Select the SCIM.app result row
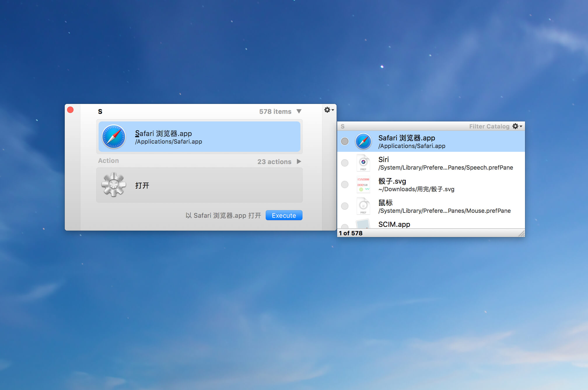The width and height of the screenshot is (588, 390). click(x=431, y=223)
